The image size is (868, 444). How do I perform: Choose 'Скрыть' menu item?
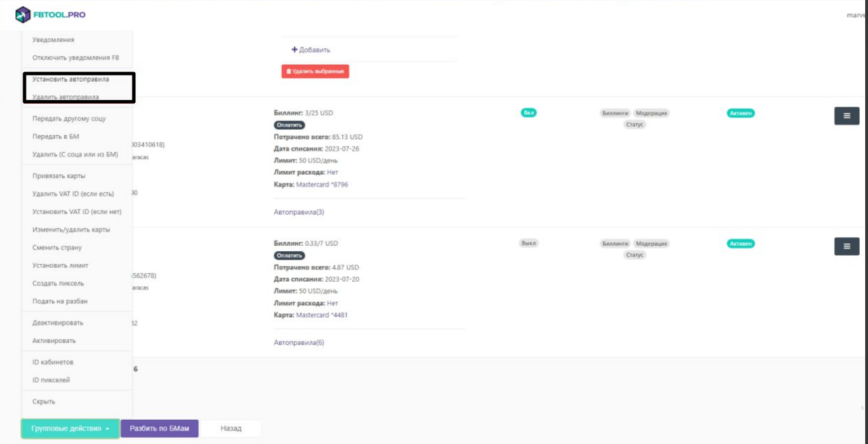(x=44, y=402)
